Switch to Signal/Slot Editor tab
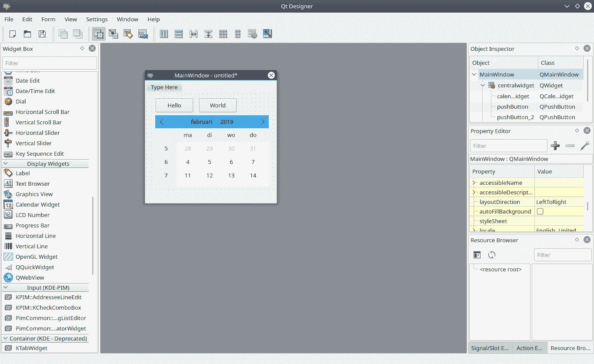 490,348
